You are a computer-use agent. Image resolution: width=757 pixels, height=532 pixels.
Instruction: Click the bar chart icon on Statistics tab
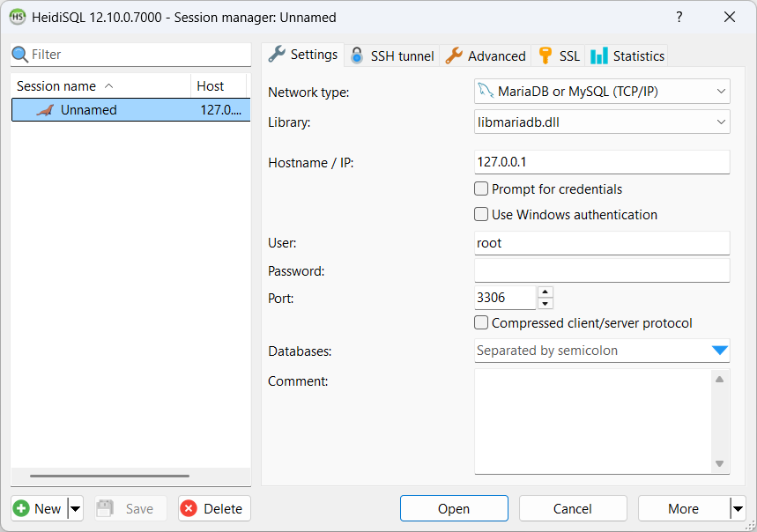click(599, 55)
